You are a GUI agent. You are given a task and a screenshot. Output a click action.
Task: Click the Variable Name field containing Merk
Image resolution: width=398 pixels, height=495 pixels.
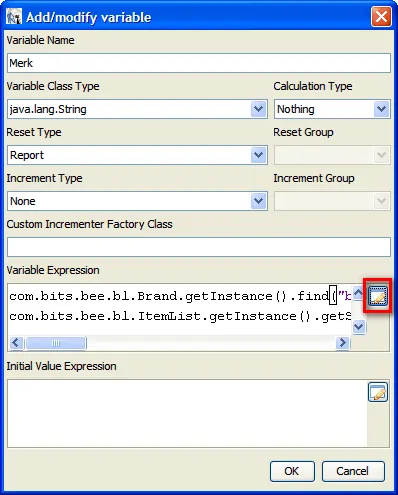199,63
